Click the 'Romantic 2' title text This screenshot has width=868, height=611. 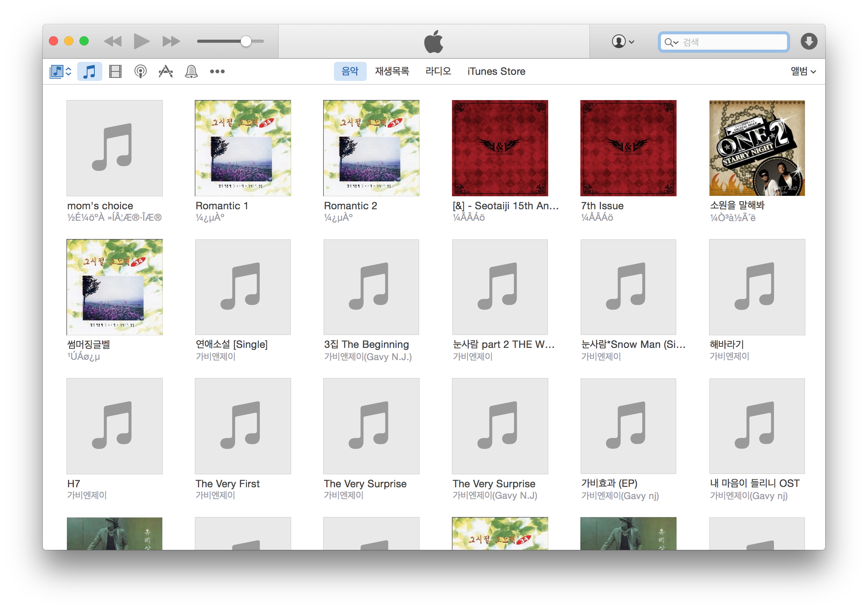pyautogui.click(x=351, y=206)
